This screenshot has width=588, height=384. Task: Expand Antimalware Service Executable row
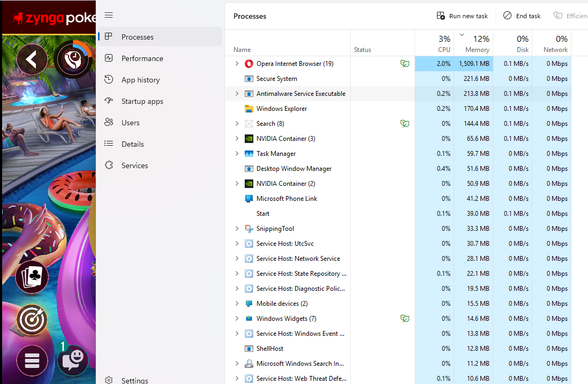click(237, 93)
